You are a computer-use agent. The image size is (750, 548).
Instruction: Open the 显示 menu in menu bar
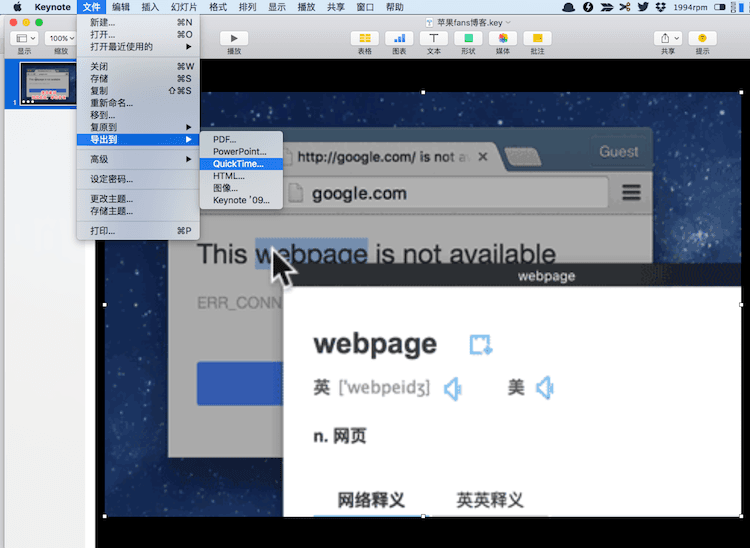[x=277, y=7]
